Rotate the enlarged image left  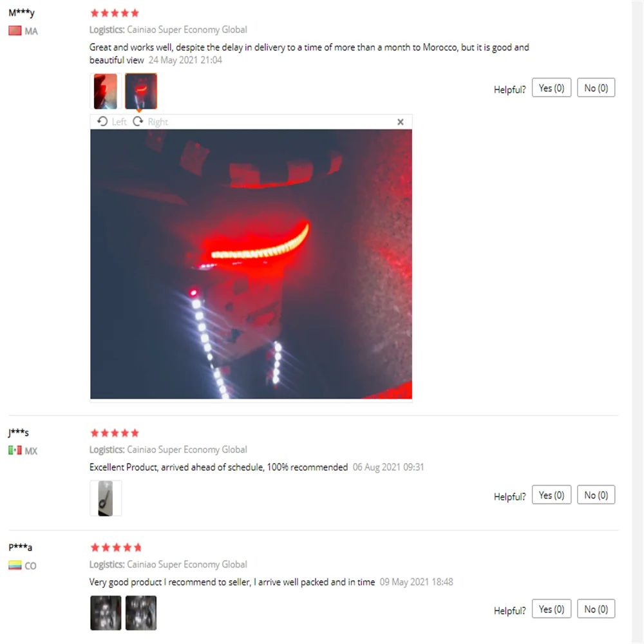point(111,122)
